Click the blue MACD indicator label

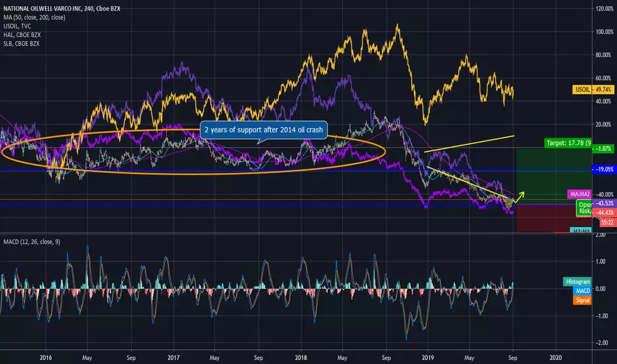[583, 291]
